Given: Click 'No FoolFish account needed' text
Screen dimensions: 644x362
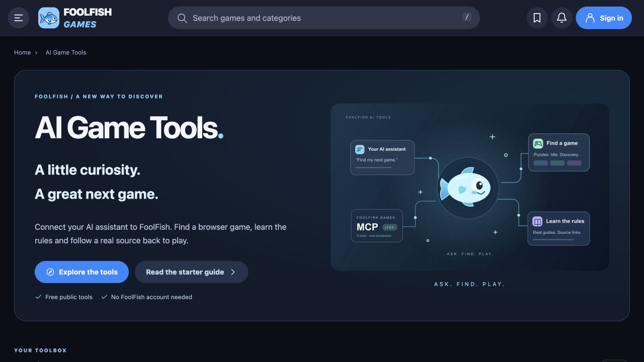Looking at the screenshot, I should [151, 297].
